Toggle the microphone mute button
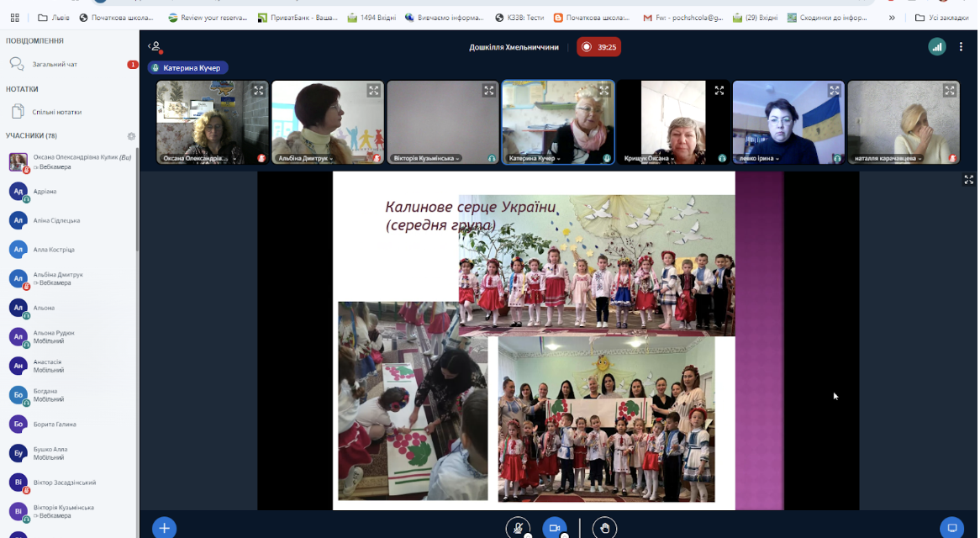Image resolution: width=980 pixels, height=538 pixels. coord(518,528)
